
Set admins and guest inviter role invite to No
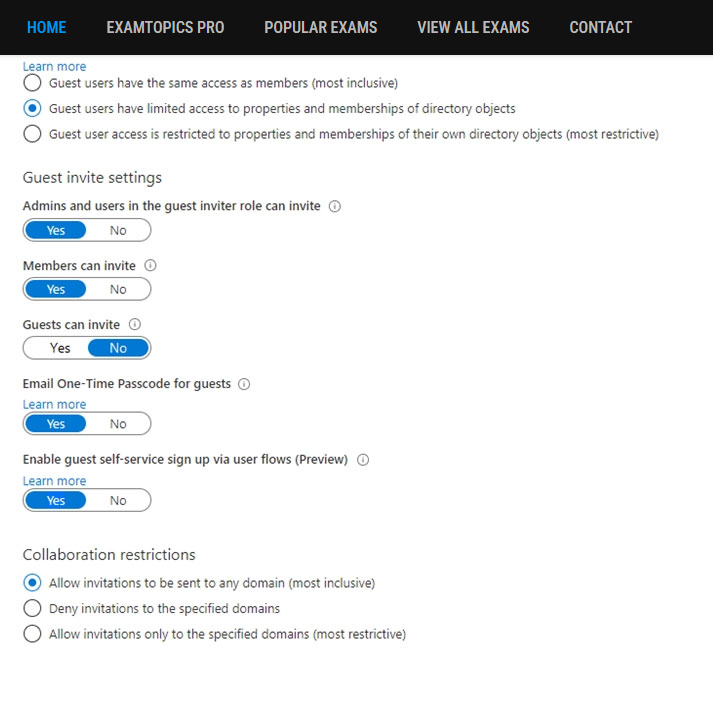118,230
